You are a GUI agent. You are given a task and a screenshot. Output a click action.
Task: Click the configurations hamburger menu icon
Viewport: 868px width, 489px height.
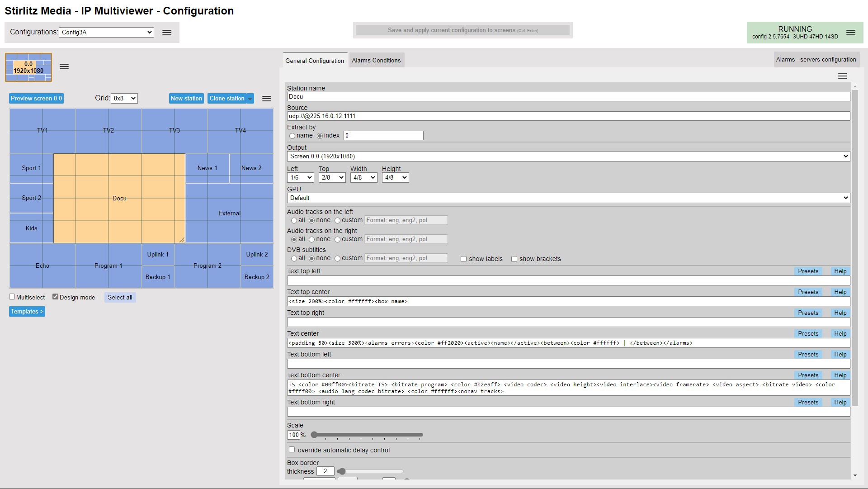tap(166, 32)
